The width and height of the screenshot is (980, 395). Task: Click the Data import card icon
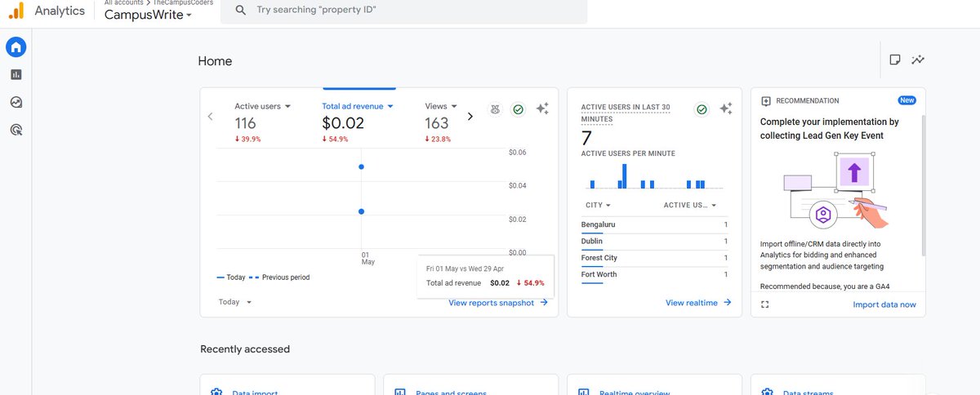pos(216,393)
